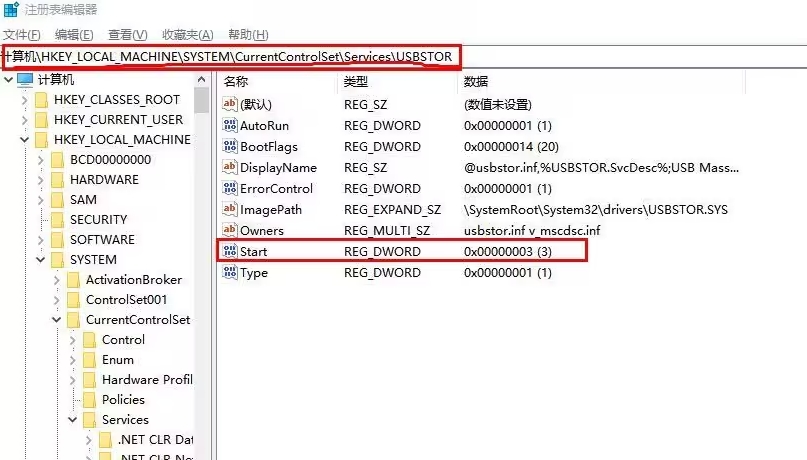Open the 文件(F) menu
807x460 pixels.
22,34
